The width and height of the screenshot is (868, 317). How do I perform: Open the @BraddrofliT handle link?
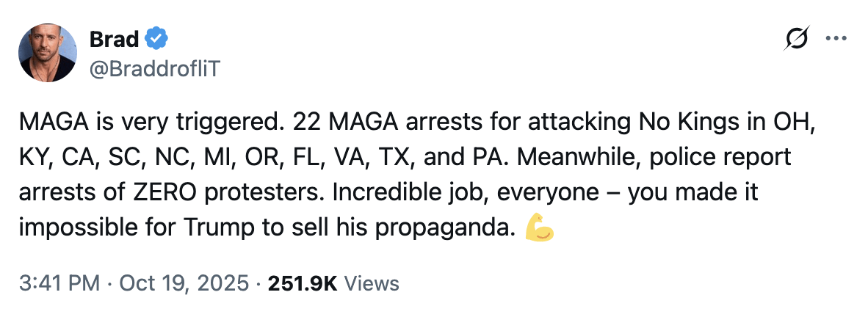tap(155, 68)
